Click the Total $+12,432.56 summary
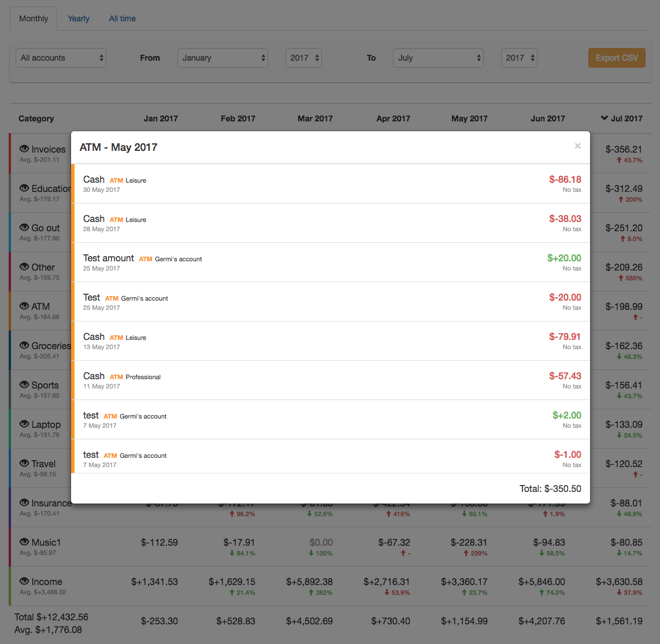The height and width of the screenshot is (644, 660). coord(51,617)
